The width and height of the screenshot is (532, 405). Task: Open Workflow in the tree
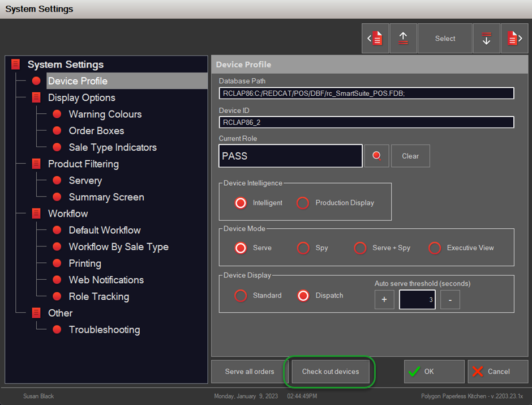click(x=68, y=214)
